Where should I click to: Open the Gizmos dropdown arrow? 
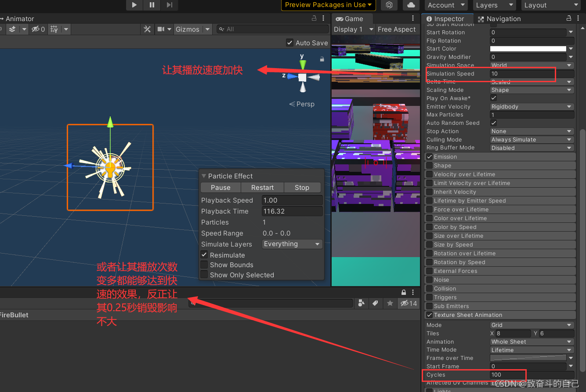pos(208,29)
